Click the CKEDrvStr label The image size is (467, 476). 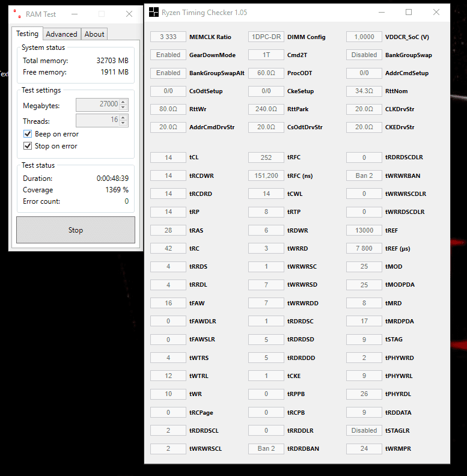click(400, 127)
